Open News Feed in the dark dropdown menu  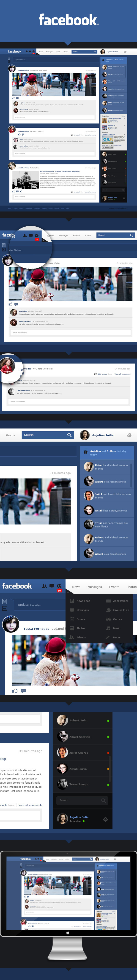(83, 601)
